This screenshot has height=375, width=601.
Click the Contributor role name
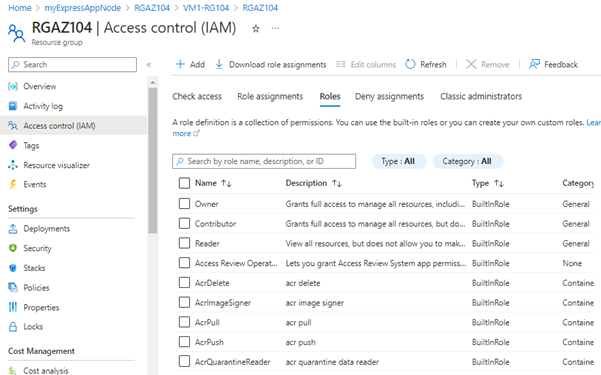coord(215,224)
